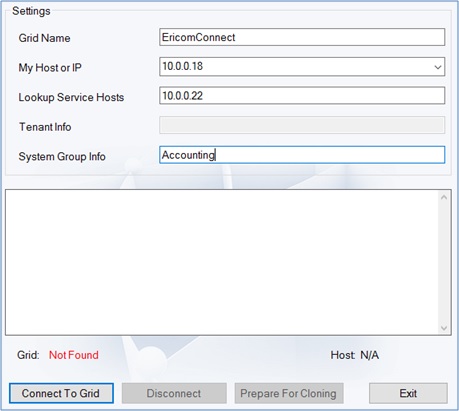Click the Disconnect button

pos(174,393)
